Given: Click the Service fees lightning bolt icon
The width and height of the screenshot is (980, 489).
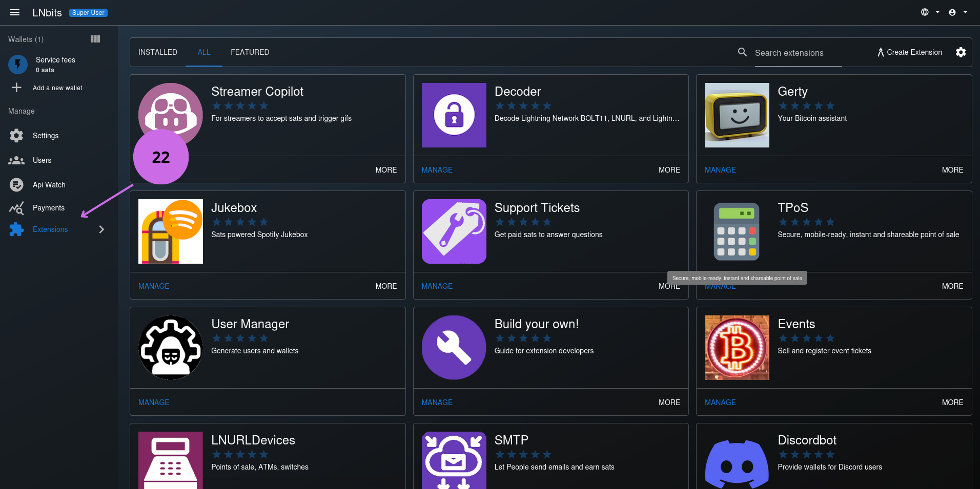Looking at the screenshot, I should click(17, 65).
